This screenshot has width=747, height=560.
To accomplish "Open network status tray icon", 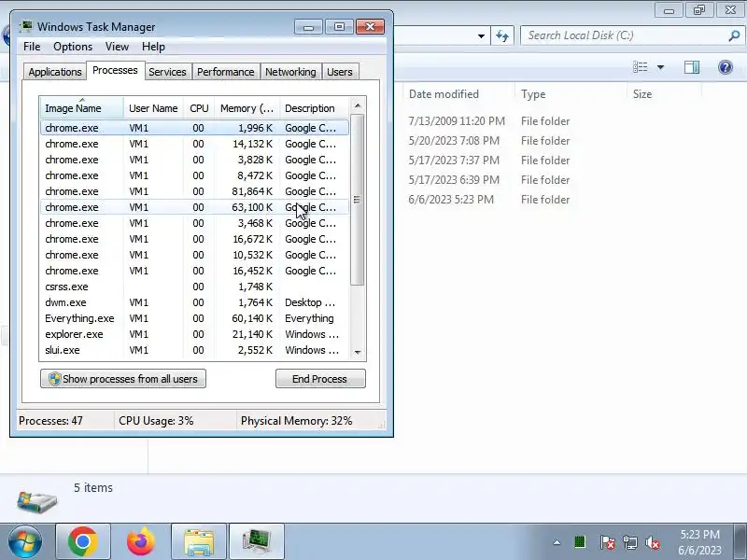I will 629,542.
